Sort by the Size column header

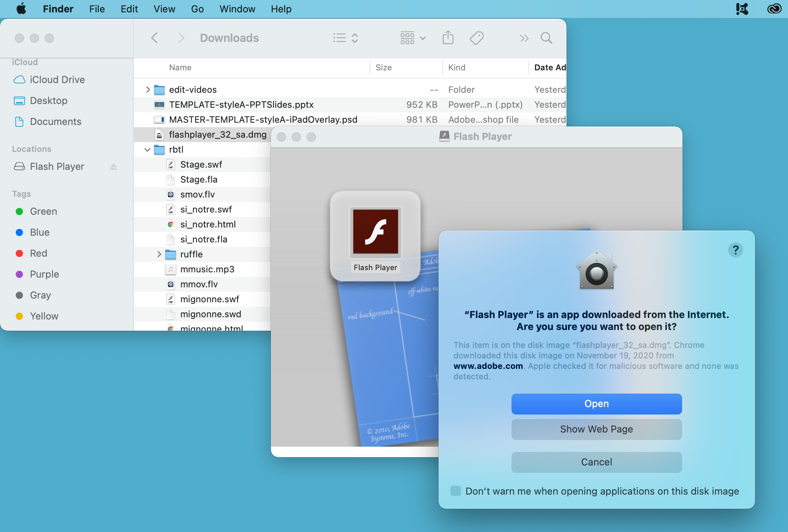[x=384, y=67]
